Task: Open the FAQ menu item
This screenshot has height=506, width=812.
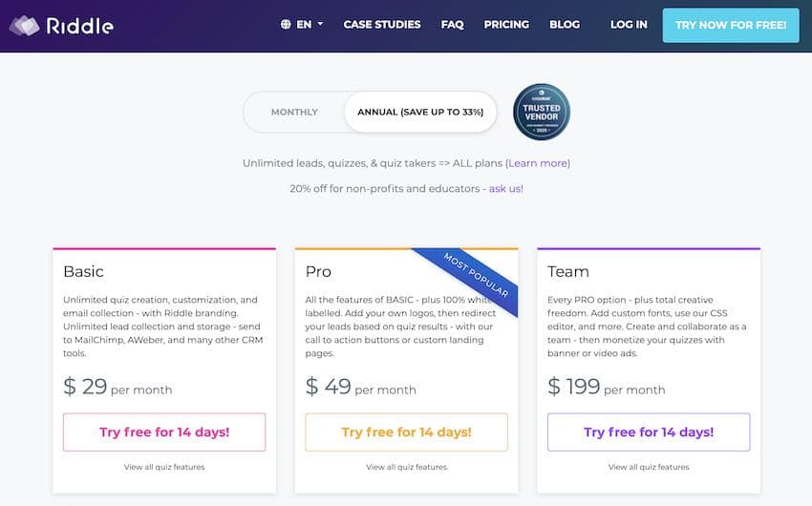Action: point(453,24)
